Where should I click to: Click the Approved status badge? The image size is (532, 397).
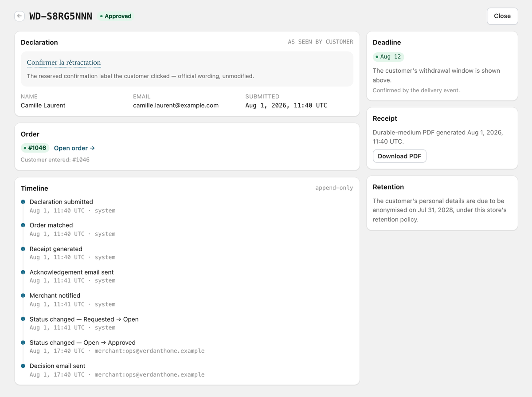[116, 16]
